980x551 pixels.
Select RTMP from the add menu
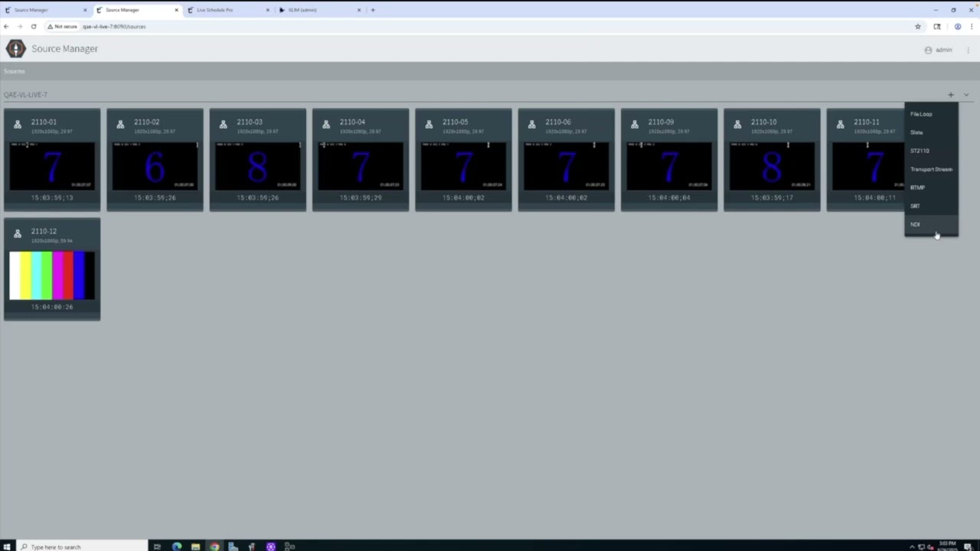click(x=931, y=187)
